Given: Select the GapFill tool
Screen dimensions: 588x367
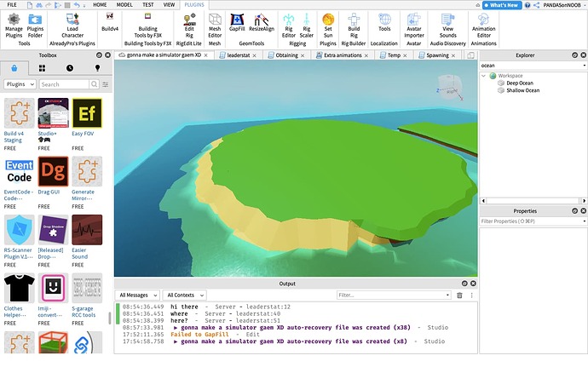Looking at the screenshot, I should tap(237, 22).
